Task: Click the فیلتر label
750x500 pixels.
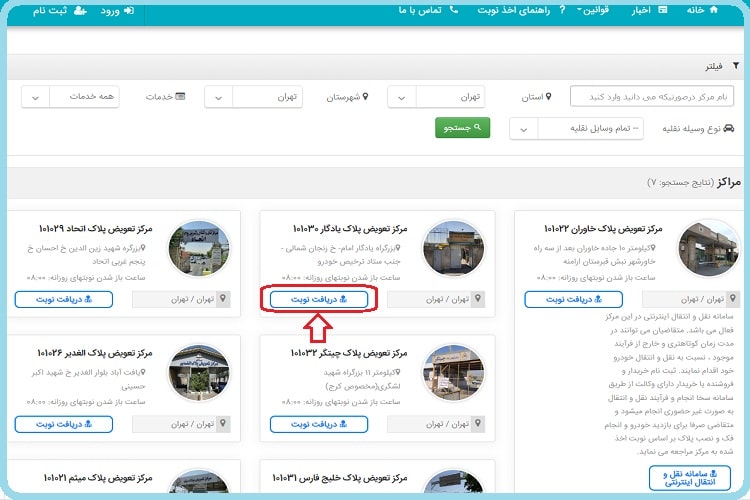Action: 714,67
